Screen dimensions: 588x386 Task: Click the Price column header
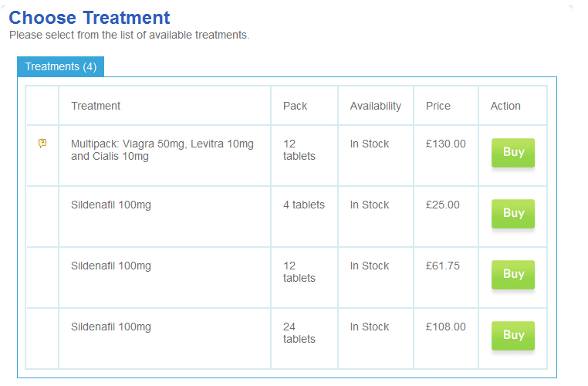click(438, 106)
